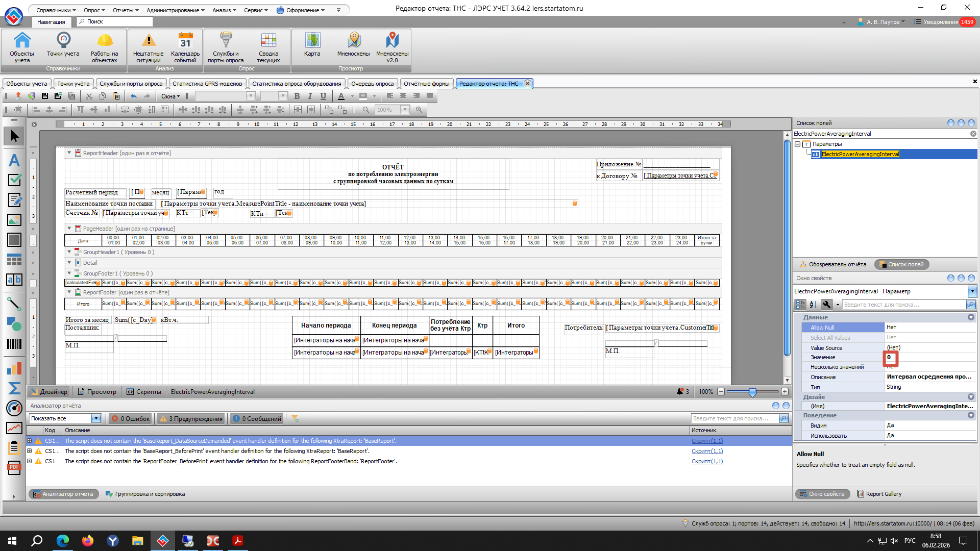Screen dimensions: 980x551
Task: Click the Table control in toolbox
Action: tap(14, 260)
